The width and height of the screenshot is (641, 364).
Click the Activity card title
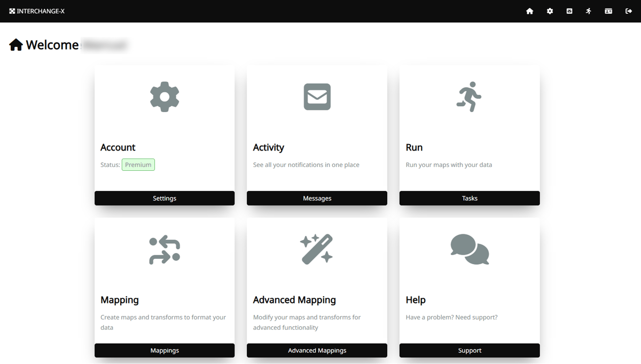pyautogui.click(x=269, y=147)
